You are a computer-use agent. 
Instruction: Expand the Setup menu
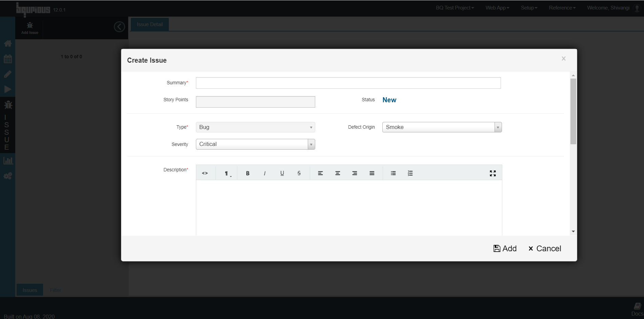(x=529, y=8)
